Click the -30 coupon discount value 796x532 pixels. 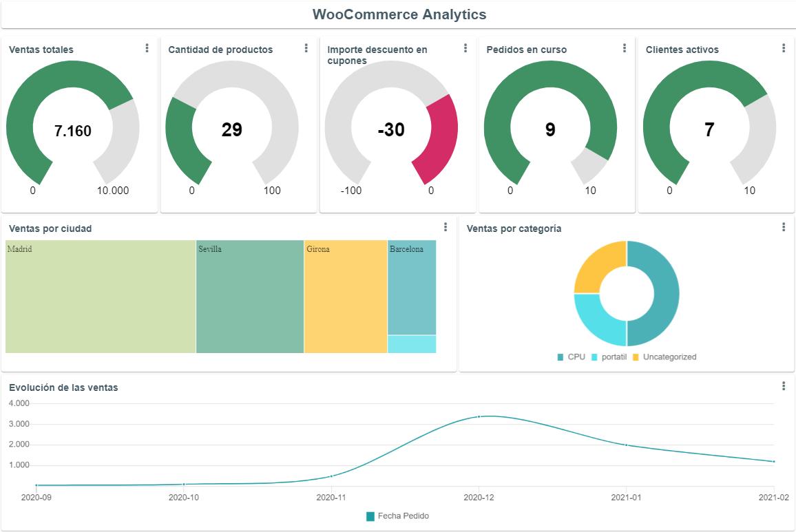click(x=391, y=130)
